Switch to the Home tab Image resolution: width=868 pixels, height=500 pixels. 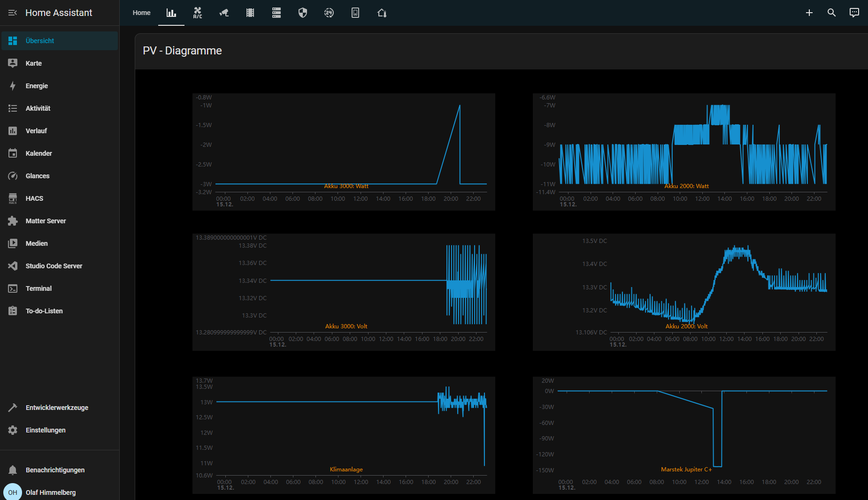point(141,13)
